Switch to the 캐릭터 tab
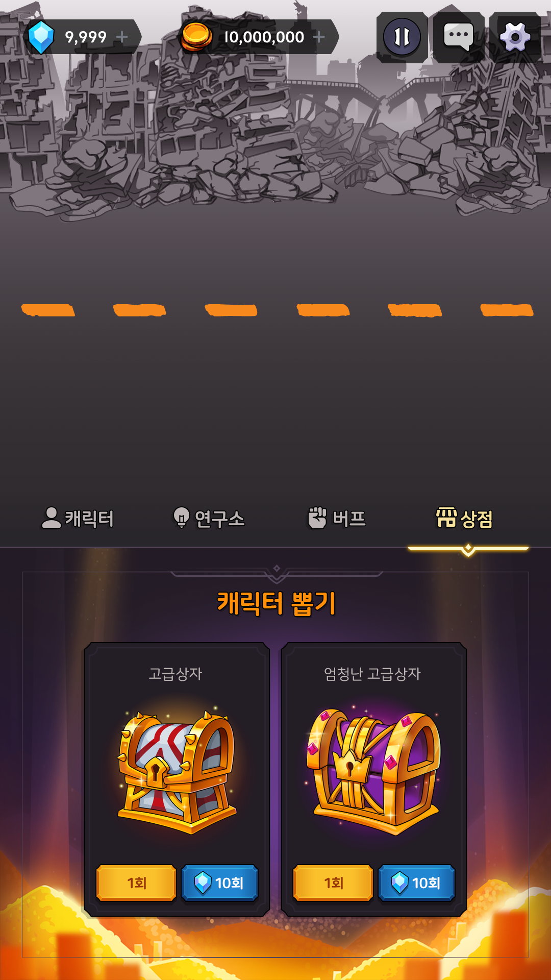Screen dimensions: 551x980 (78, 518)
